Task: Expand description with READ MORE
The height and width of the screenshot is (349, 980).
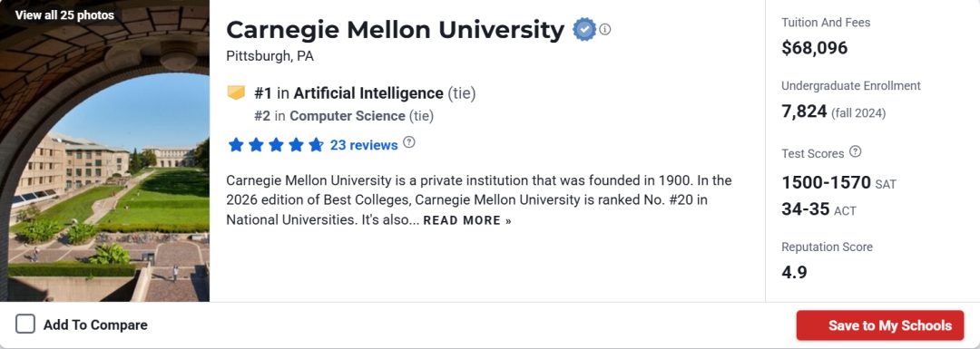Action: [x=467, y=220]
